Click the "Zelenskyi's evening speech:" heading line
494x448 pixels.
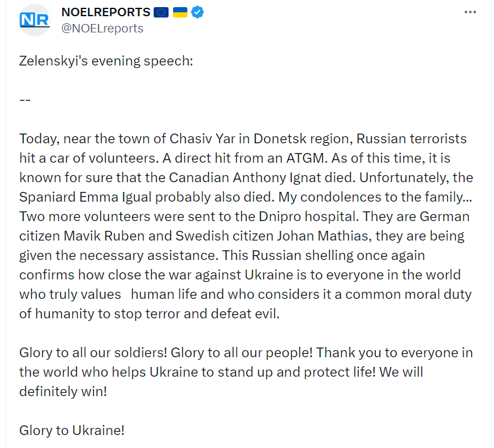click(x=106, y=61)
